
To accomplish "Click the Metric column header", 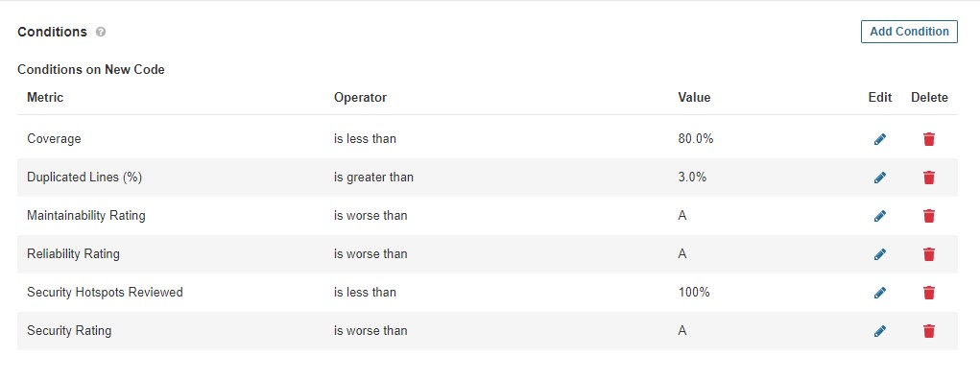I will [x=45, y=98].
